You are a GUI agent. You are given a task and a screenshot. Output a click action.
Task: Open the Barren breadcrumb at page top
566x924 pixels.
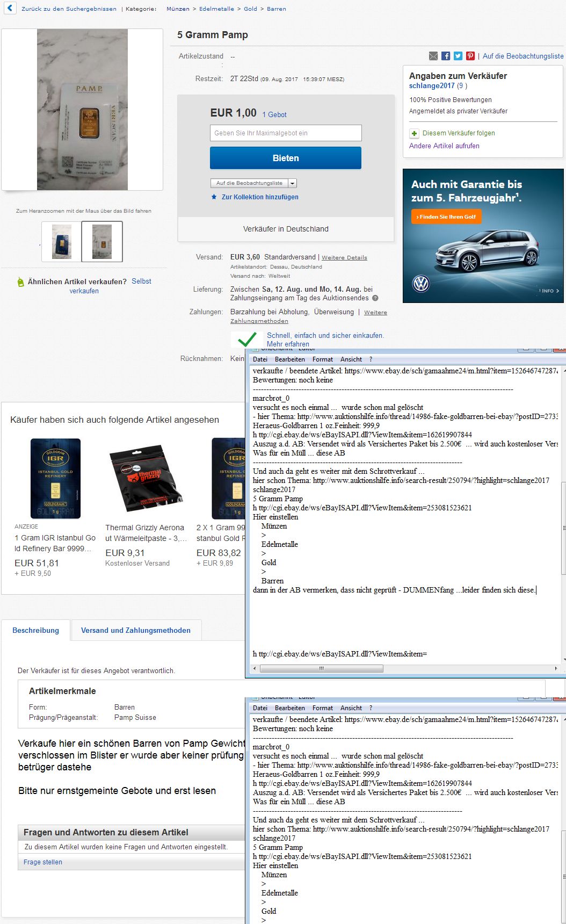(x=277, y=9)
